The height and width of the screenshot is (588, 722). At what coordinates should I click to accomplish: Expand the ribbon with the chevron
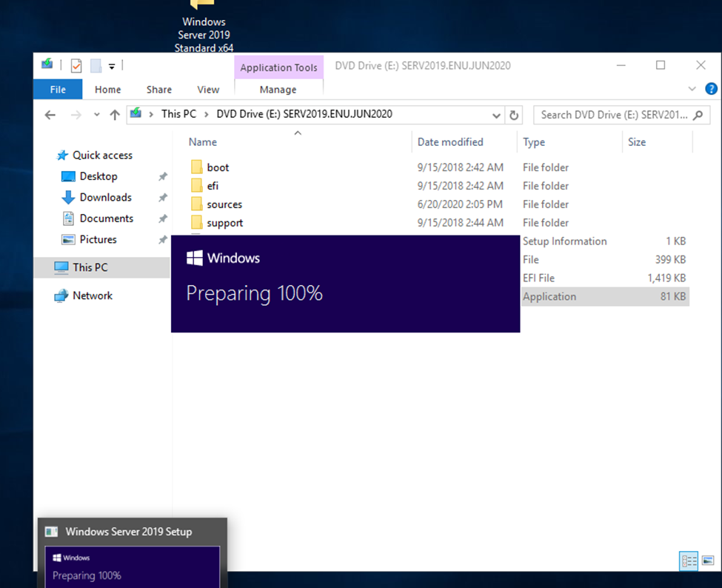click(x=692, y=89)
